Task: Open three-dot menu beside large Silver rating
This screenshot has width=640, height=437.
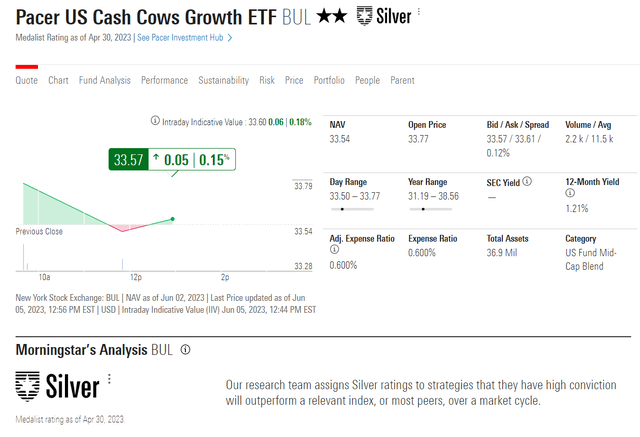Action: point(109,379)
